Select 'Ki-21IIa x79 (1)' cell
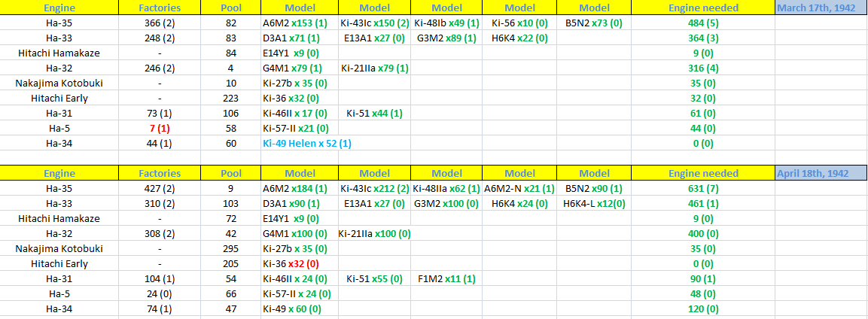 [x=374, y=68]
